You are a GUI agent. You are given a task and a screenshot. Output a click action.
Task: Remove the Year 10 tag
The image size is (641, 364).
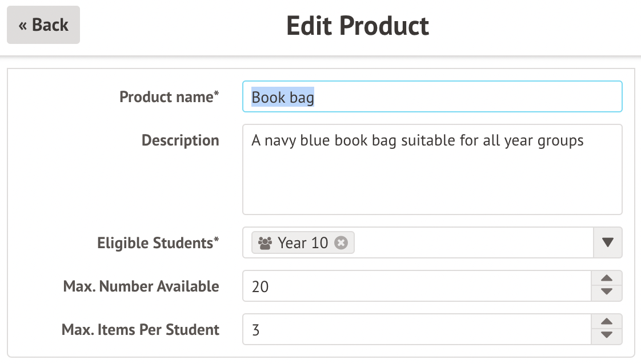coord(341,243)
